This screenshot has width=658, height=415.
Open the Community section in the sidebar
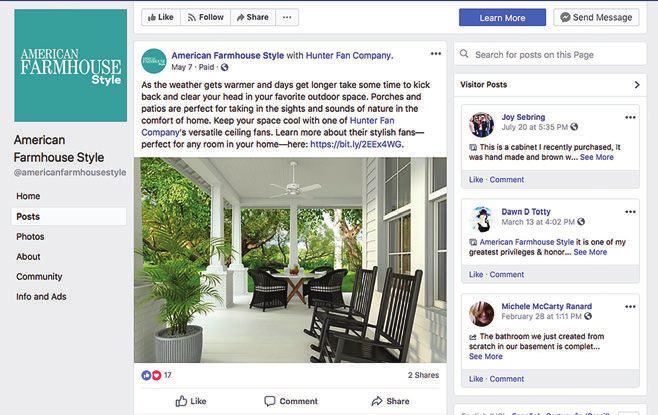(39, 277)
